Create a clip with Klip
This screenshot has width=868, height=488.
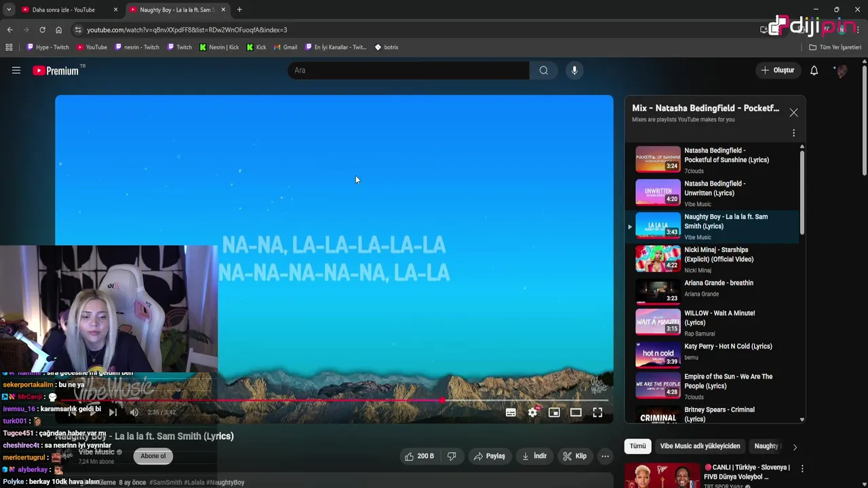[x=575, y=456]
